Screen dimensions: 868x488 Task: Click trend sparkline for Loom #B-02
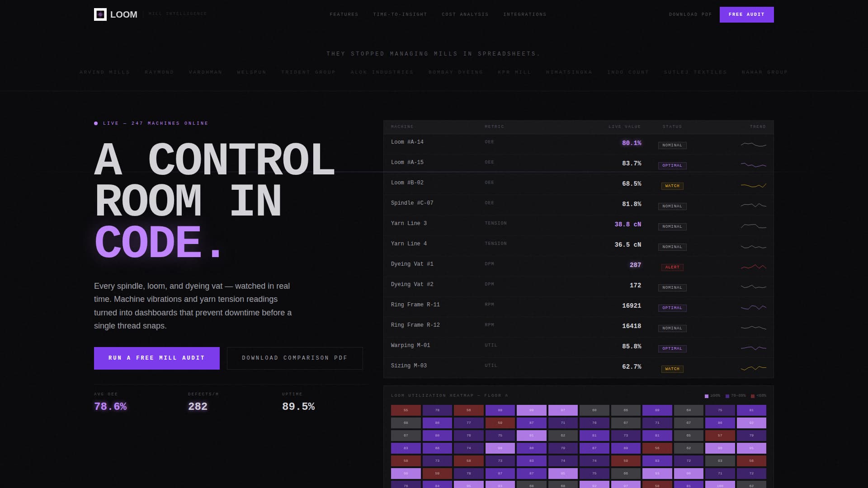tap(754, 186)
